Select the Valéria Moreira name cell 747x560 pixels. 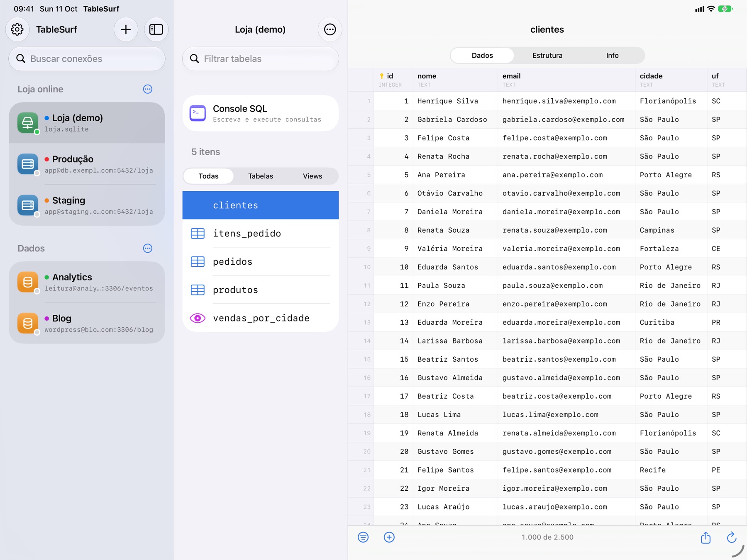point(455,249)
